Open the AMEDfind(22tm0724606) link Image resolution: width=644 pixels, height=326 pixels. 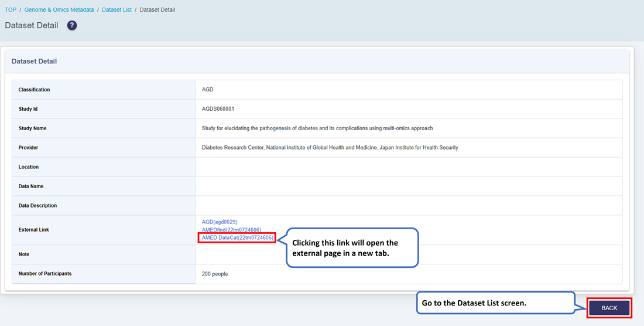pyautogui.click(x=231, y=230)
